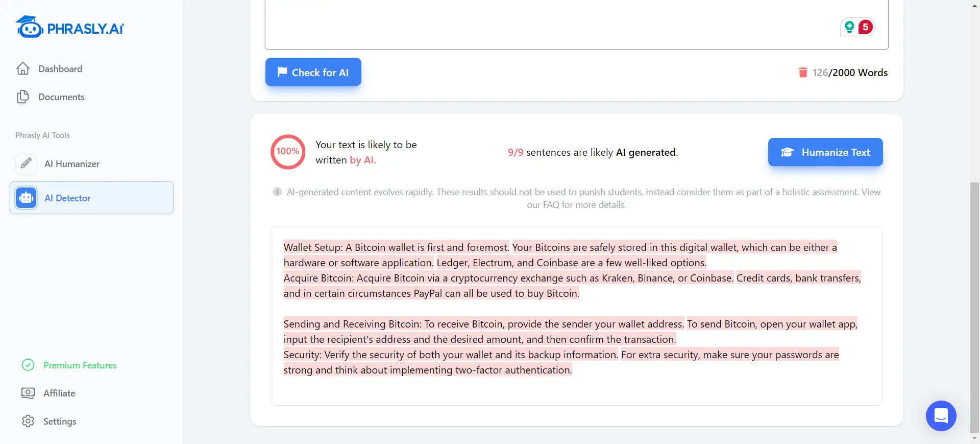Click inside the text input box

tap(577, 25)
